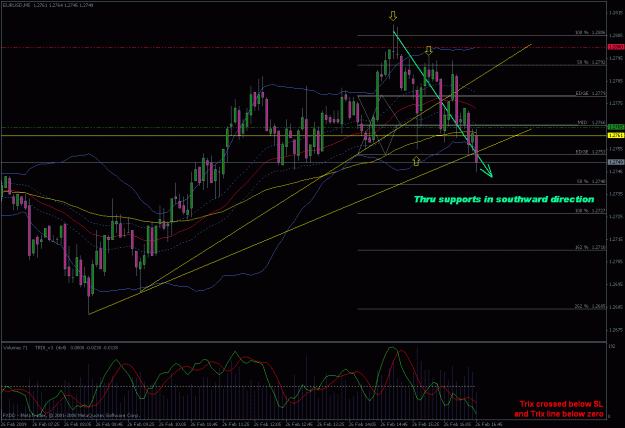Select the yellow down arrow on the red dashed line
Image resolution: width=625 pixels, height=428 pixels.
pos(428,50)
